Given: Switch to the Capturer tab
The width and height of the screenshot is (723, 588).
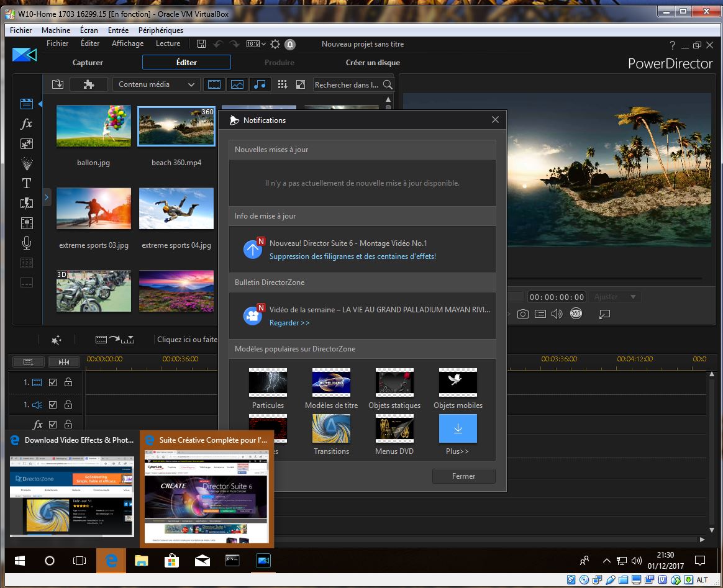Looking at the screenshot, I should [x=88, y=63].
